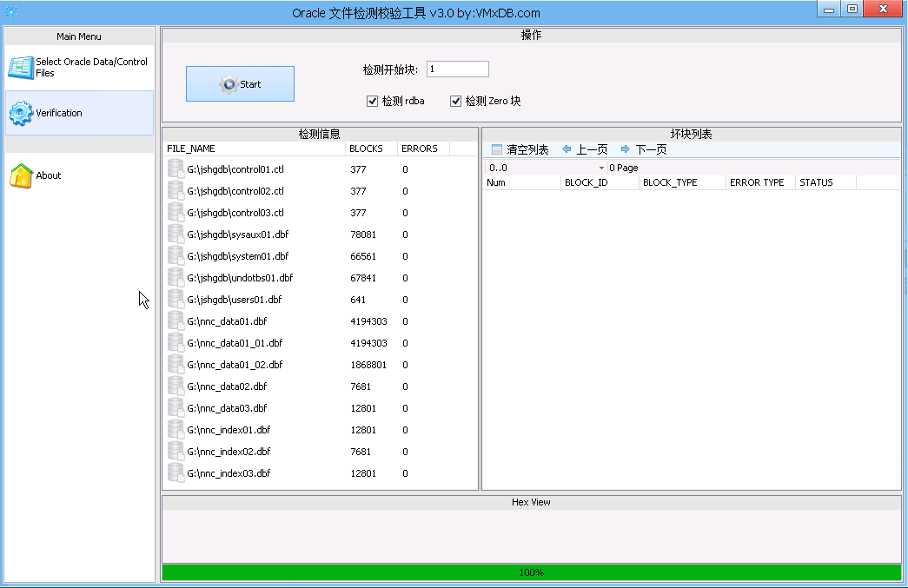Screen dimensions: 908x588
Task: Click blocks value 66561
Action: click(x=363, y=256)
